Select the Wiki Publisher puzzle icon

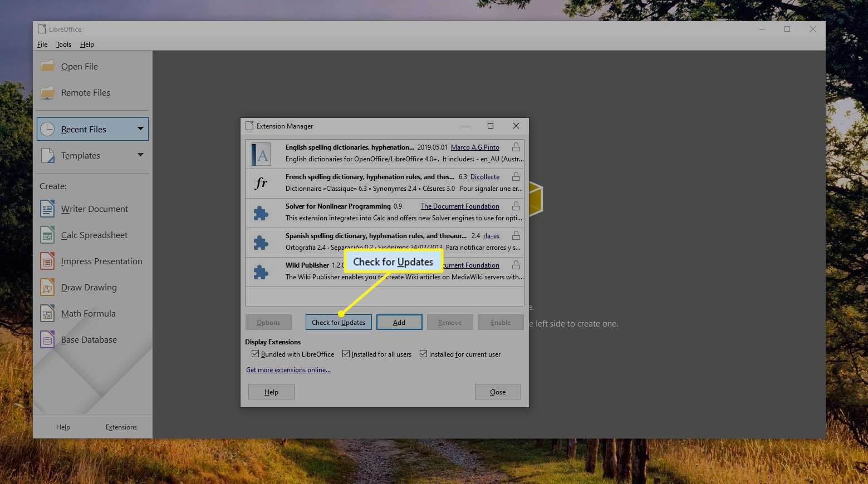coord(261,272)
